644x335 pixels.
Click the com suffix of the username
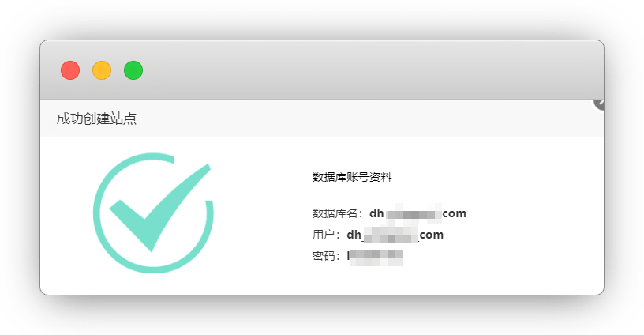point(432,235)
